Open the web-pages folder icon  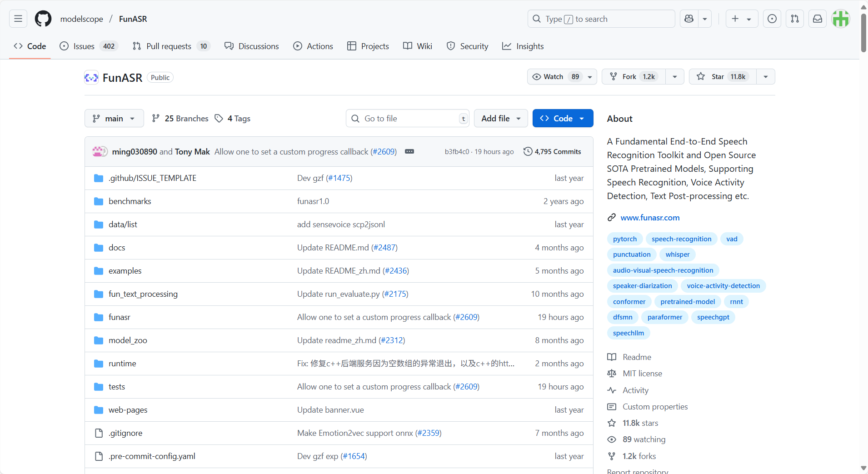point(99,409)
